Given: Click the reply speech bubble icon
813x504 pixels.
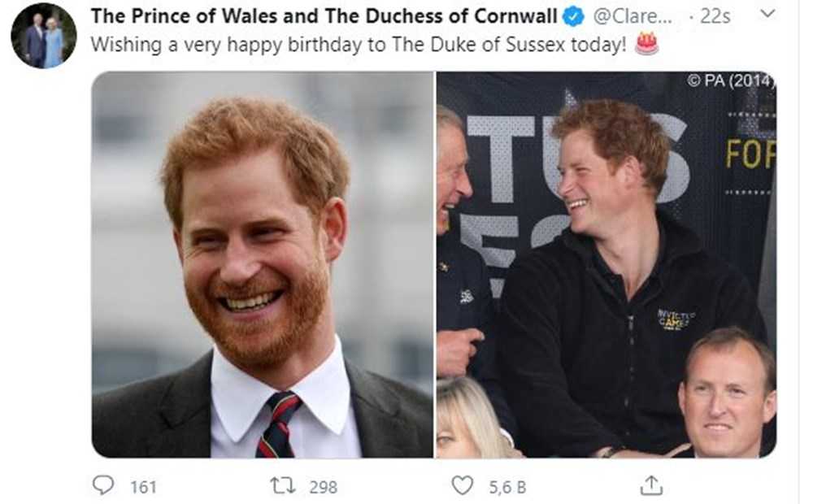Looking at the screenshot, I should 103,486.
